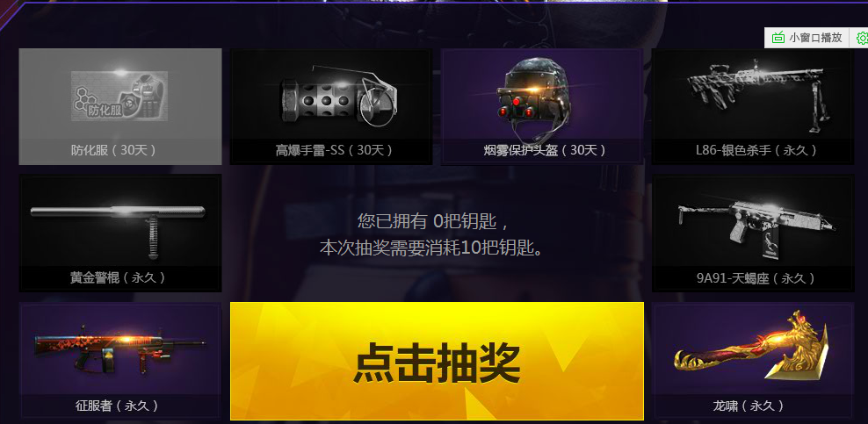This screenshot has height=424, width=868.
Task: Click the 小窗口播放 mini-window button
Action: tap(807, 38)
